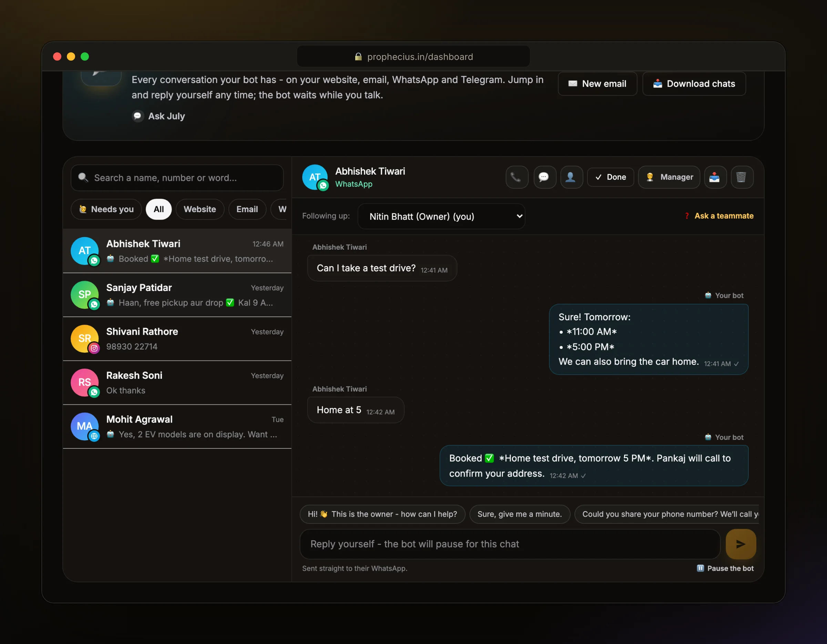Viewport: 827px width, 644px height.
Task: Open Sanjay Patidar's conversation
Action: pyautogui.click(x=177, y=295)
